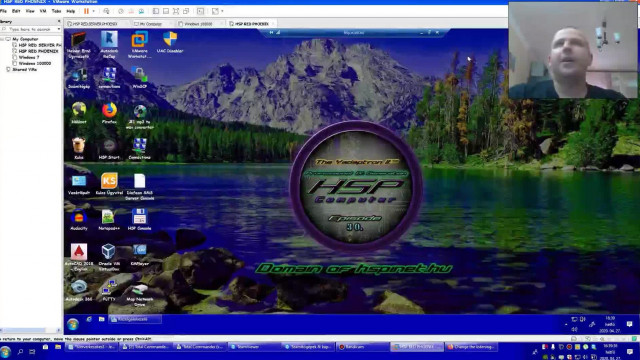This screenshot has height=360, width=640.
Task: Switch to Bandicam in host taskbar
Action: [362, 347]
